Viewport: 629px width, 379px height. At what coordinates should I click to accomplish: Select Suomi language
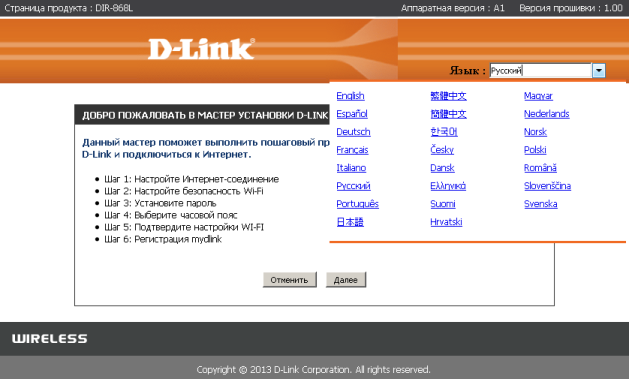pos(442,204)
